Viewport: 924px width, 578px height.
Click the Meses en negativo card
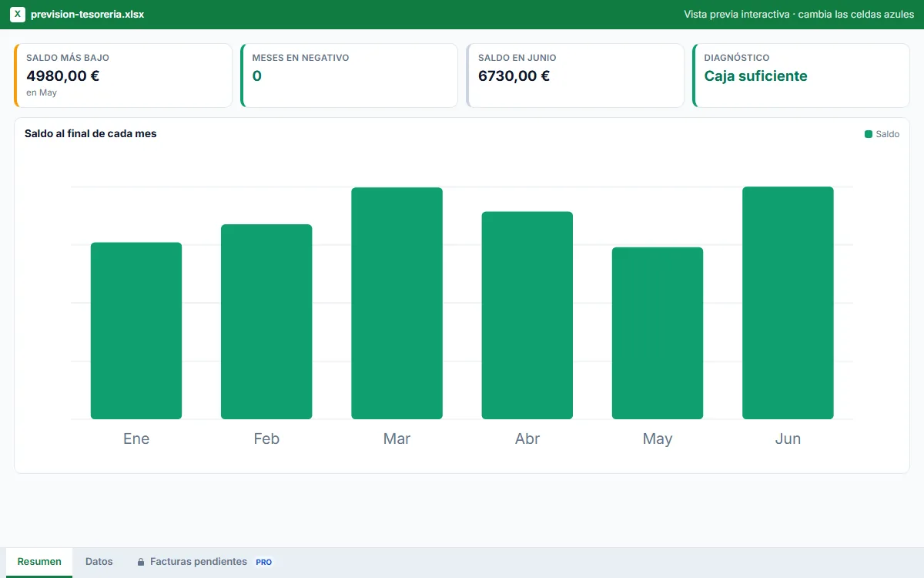(x=349, y=76)
